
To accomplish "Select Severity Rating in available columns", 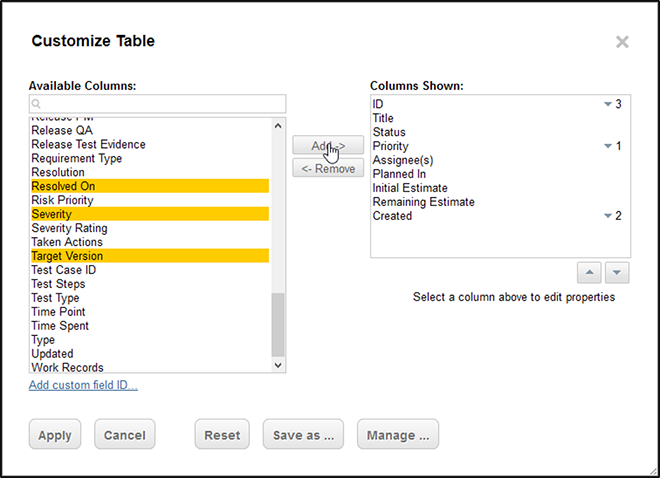I will point(69,228).
